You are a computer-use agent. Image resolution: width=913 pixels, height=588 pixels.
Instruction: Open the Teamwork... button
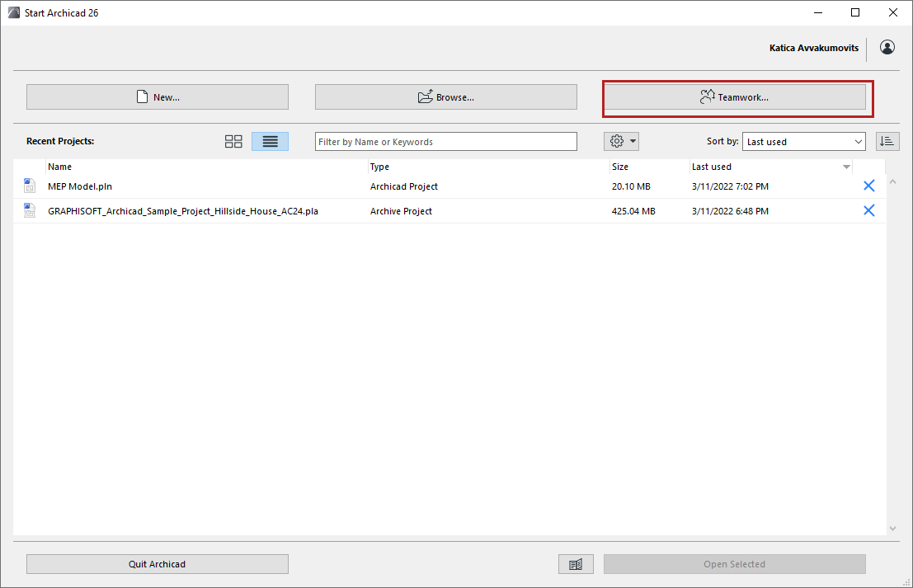735,97
